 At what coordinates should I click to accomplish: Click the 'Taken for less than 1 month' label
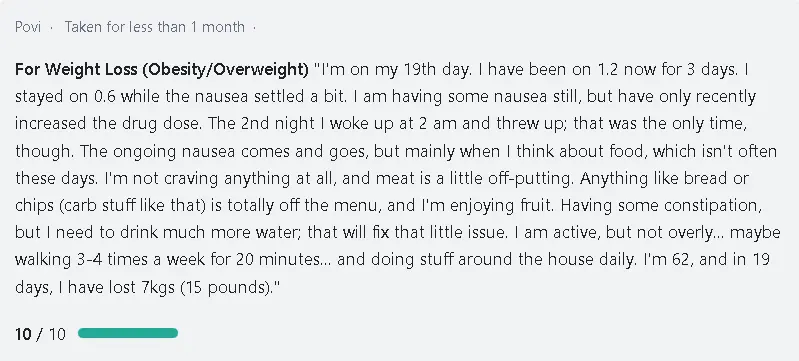[154, 27]
